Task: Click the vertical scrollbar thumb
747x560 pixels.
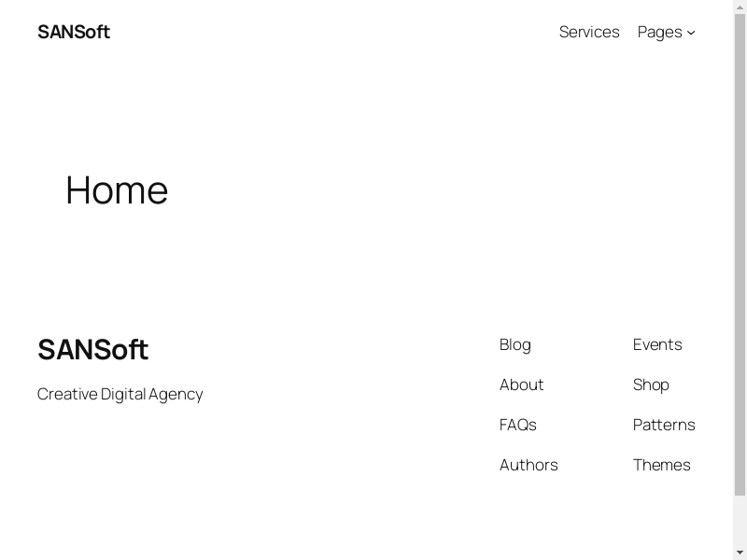Action: [x=740, y=252]
